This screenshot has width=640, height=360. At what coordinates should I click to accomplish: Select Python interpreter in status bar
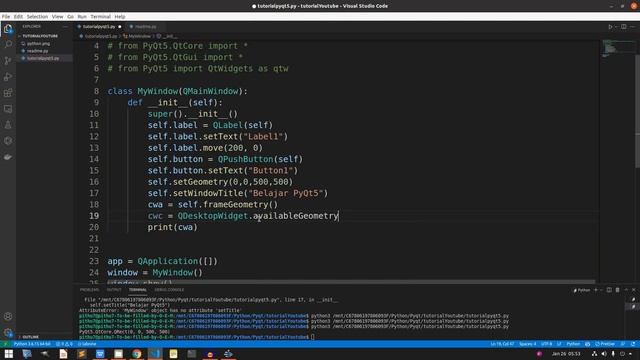(x=32, y=344)
